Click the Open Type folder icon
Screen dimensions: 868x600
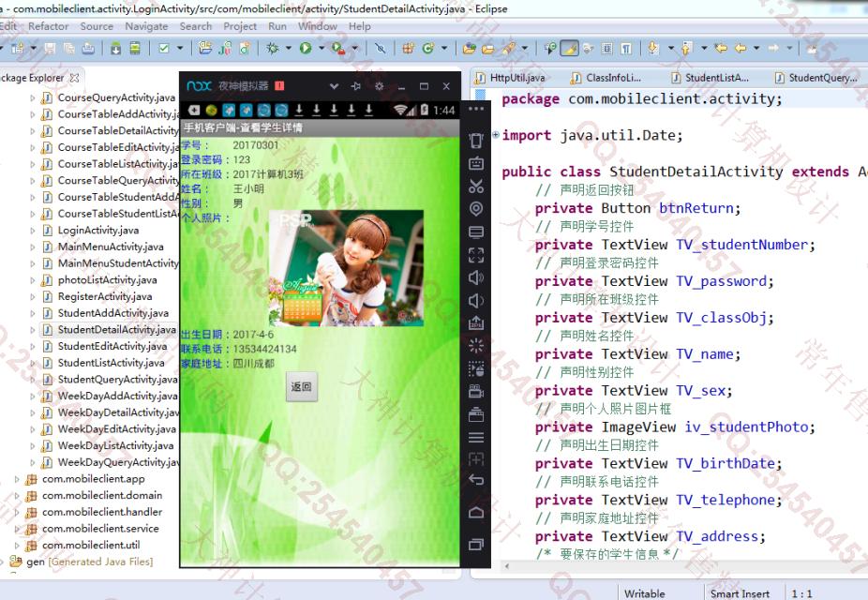click(470, 49)
